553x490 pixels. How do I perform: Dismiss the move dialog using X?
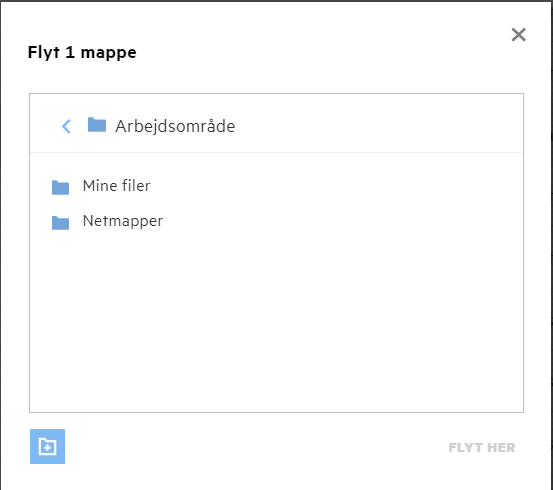click(518, 35)
